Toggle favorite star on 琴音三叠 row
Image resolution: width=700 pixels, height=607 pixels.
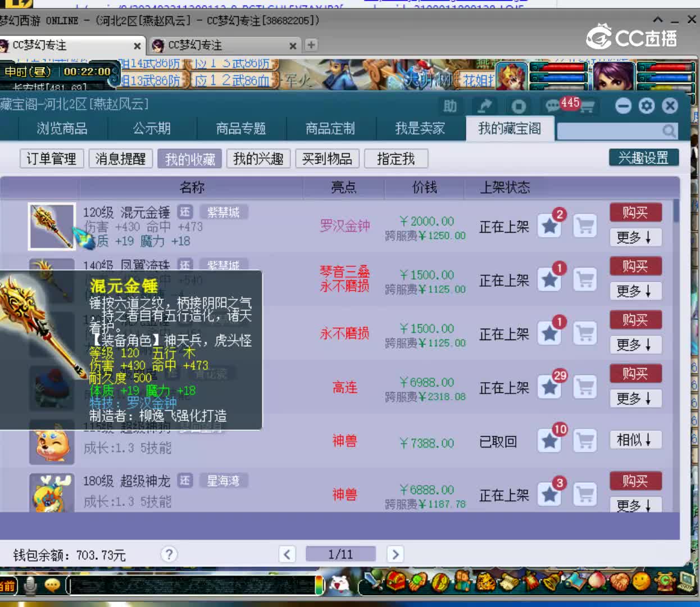[x=549, y=280]
